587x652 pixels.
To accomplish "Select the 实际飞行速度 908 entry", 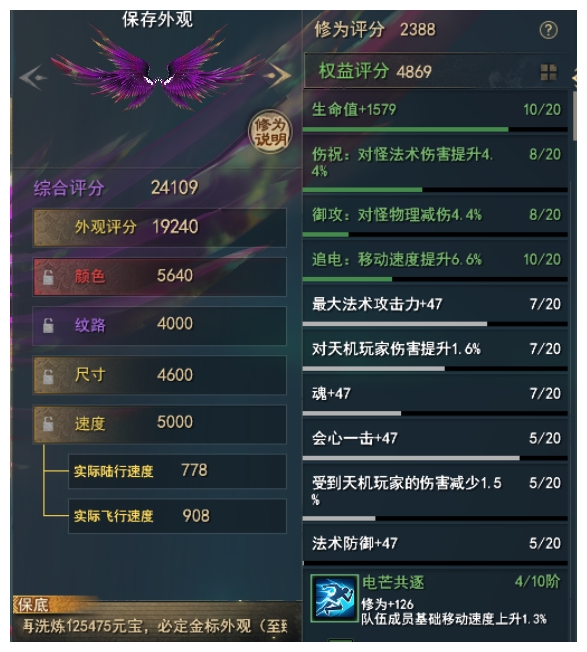I will [x=178, y=516].
